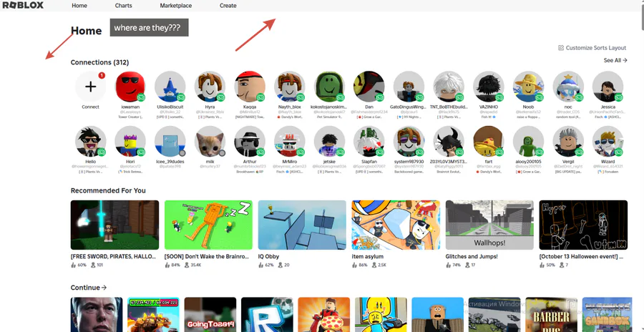Select Wizard's avatar
The width and height of the screenshot is (644, 332).
coord(608,142)
